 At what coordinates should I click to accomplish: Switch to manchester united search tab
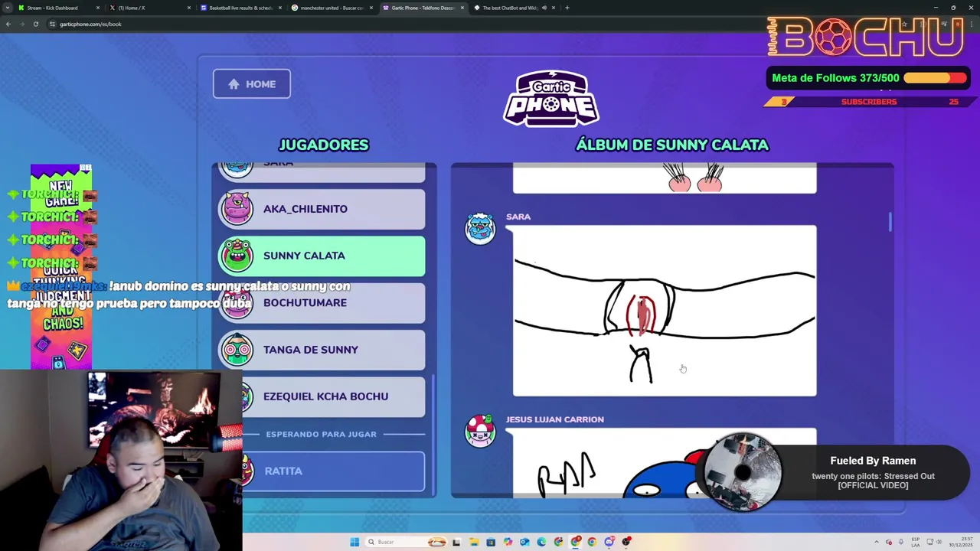point(332,8)
